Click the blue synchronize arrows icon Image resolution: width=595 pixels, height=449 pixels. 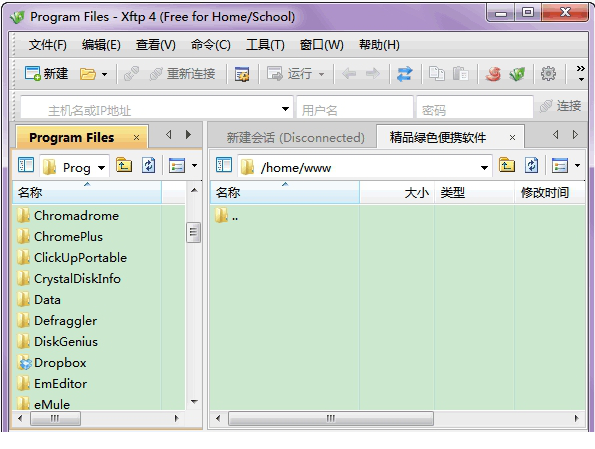(x=405, y=74)
